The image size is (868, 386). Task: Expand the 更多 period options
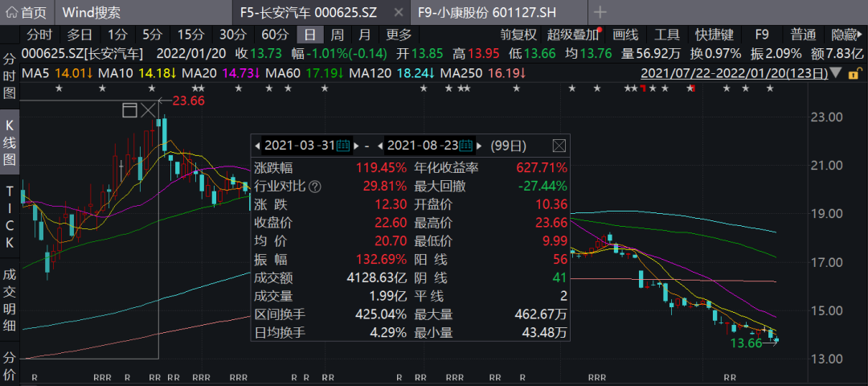(399, 35)
